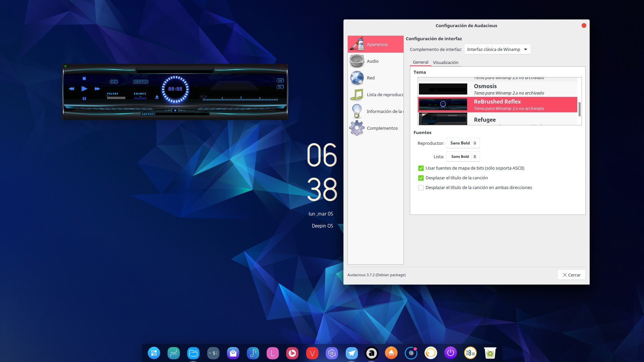644x362 pixels.
Task: Click the Cerrar button
Action: pyautogui.click(x=571, y=275)
